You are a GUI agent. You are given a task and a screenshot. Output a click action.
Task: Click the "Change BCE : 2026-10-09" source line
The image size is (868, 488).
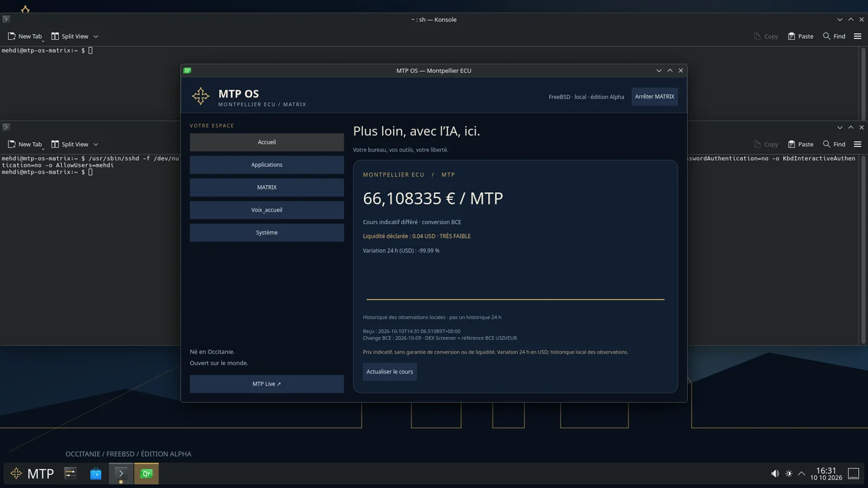(x=440, y=338)
